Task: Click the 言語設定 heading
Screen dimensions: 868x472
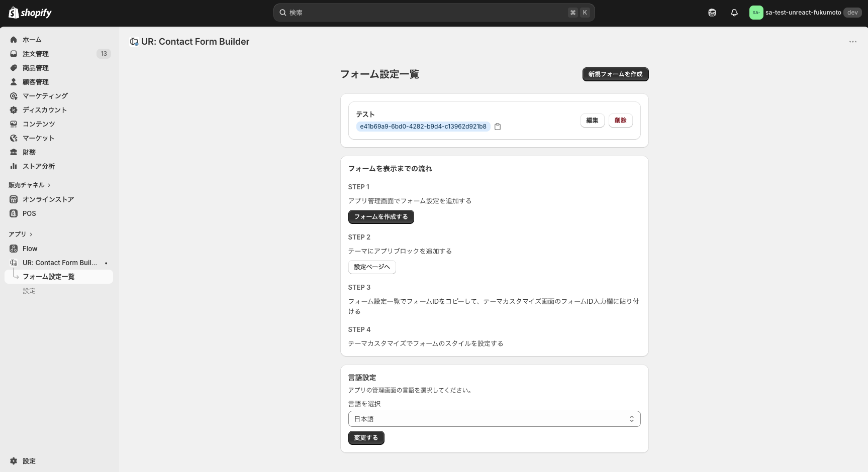Action: click(x=362, y=378)
